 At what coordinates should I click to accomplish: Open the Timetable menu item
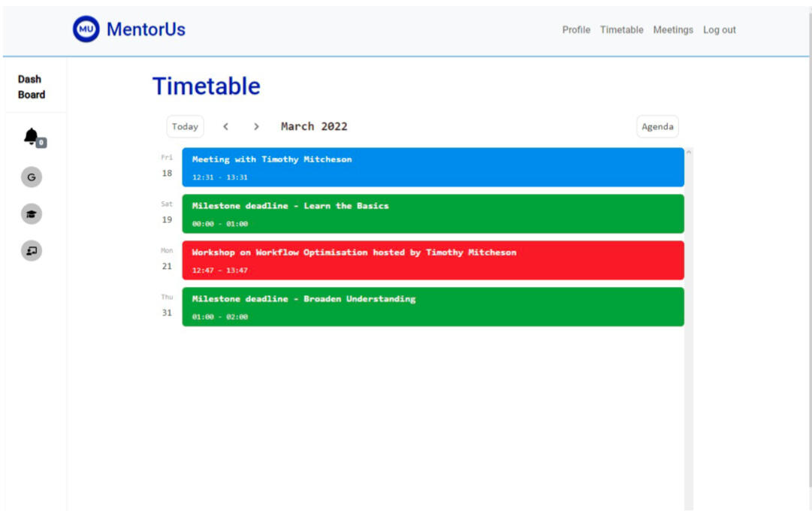pos(621,30)
